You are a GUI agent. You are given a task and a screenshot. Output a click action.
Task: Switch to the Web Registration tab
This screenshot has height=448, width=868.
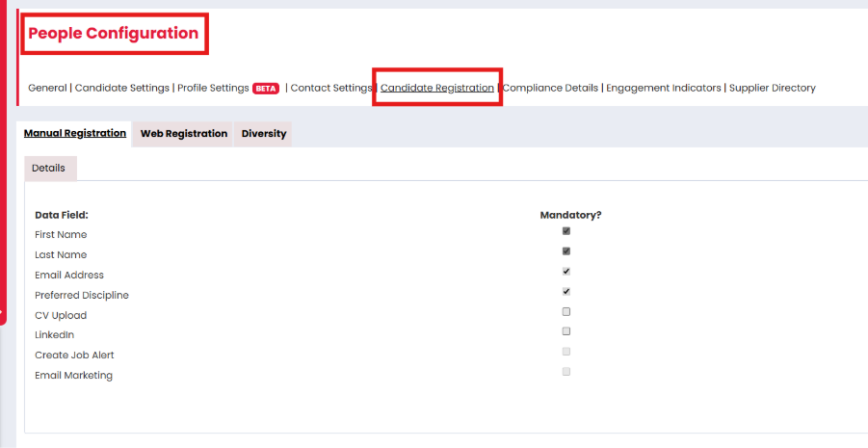[x=184, y=134]
